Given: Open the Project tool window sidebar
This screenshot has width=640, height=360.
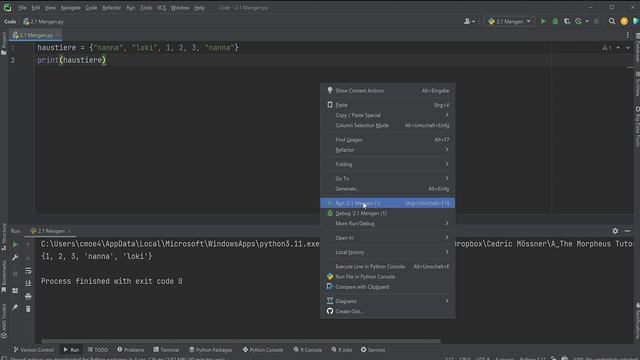Looking at the screenshot, I should coord(4,43).
